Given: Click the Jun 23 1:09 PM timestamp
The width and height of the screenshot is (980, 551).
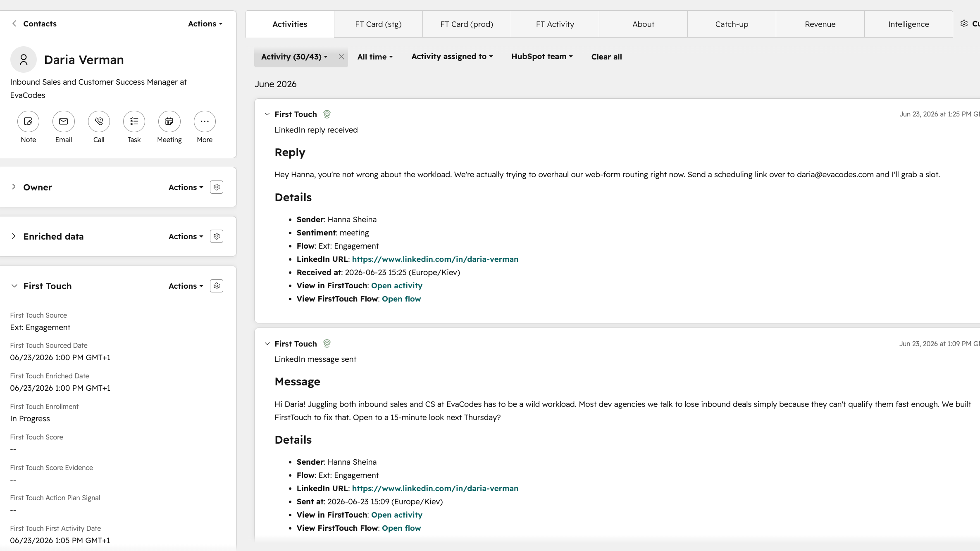Looking at the screenshot, I should tap(939, 344).
